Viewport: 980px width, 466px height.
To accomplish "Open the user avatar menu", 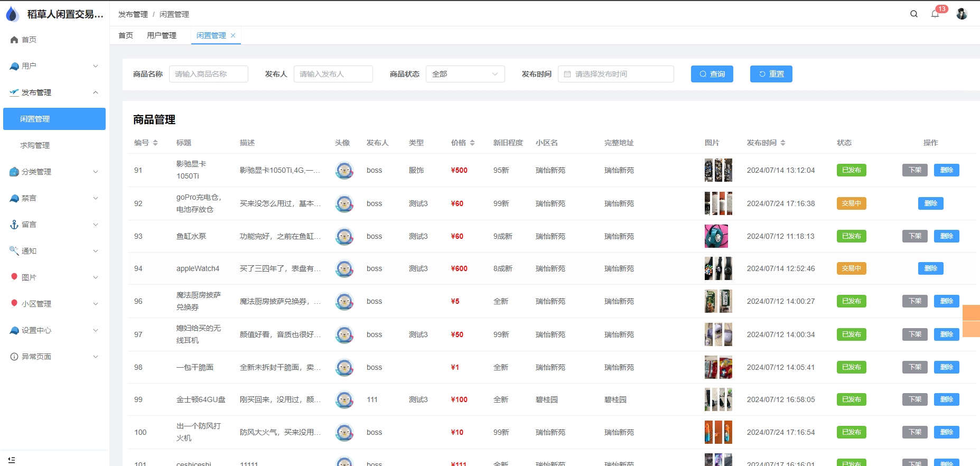I will tap(962, 14).
